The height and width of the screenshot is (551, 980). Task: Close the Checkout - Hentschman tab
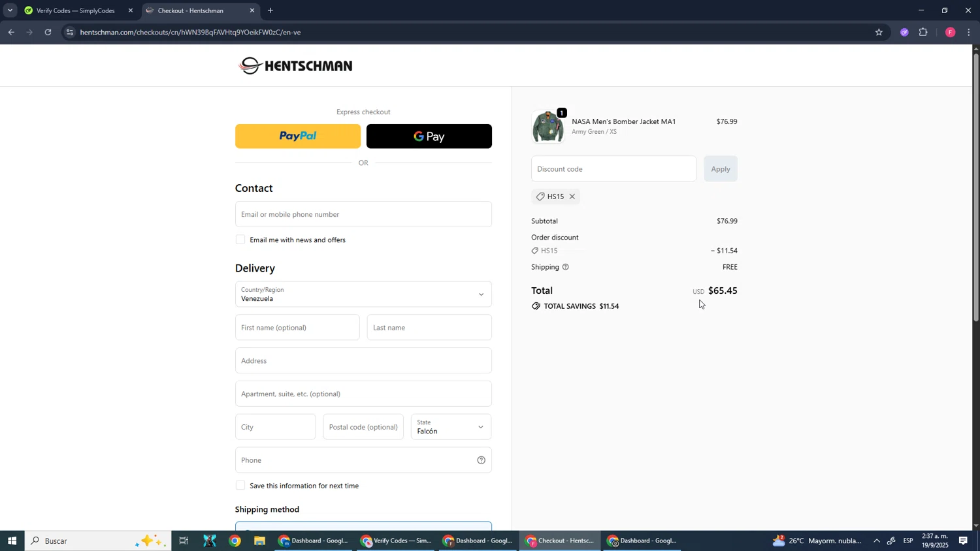(x=252, y=10)
